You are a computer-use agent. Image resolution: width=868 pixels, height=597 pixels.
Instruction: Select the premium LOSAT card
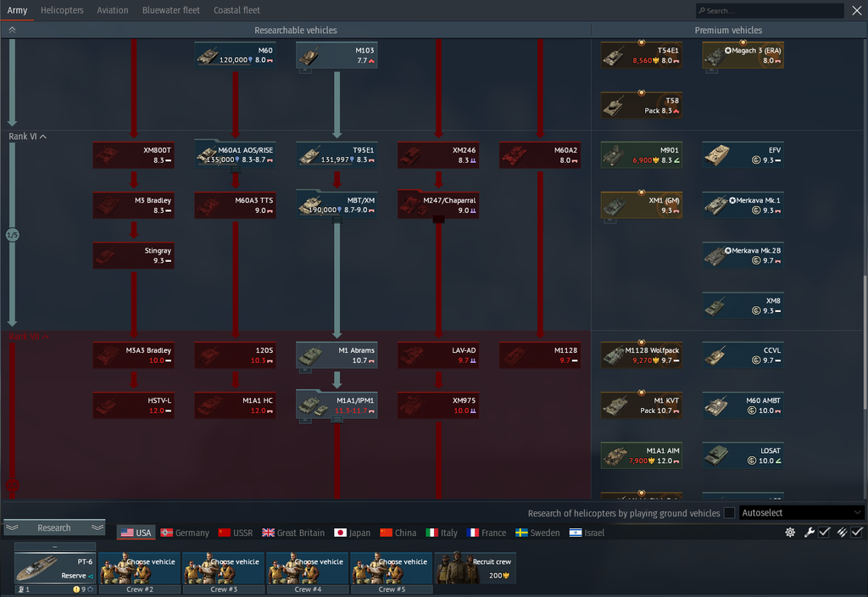[743, 455]
